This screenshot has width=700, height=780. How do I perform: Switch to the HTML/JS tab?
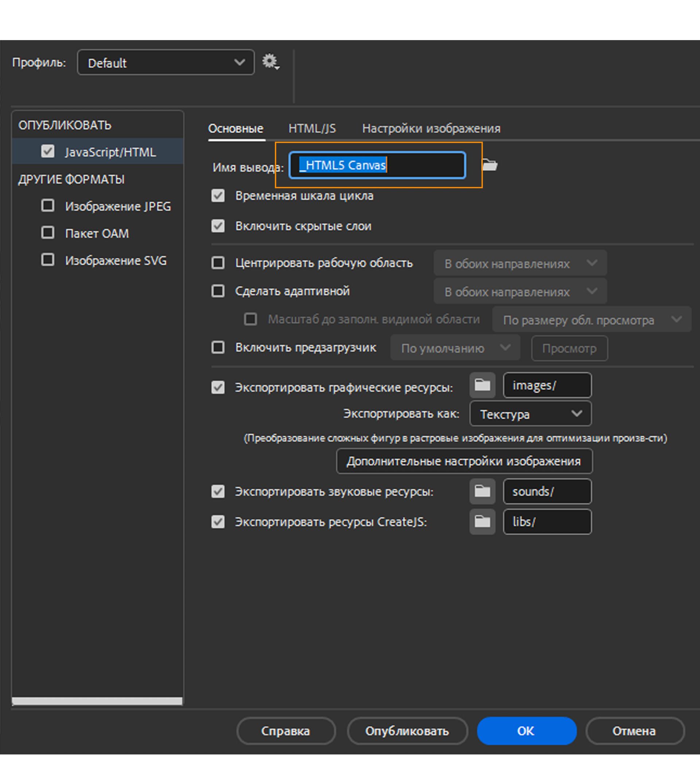[312, 128]
